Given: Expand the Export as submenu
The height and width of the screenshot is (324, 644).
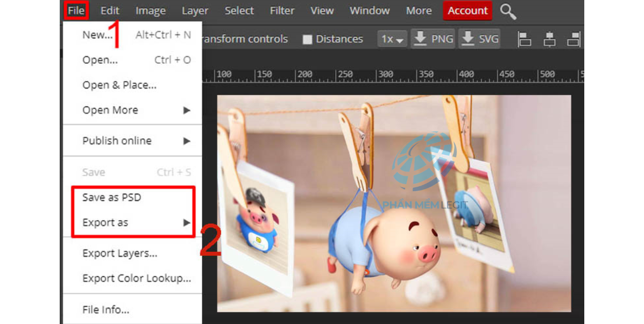Looking at the screenshot, I should [x=133, y=223].
